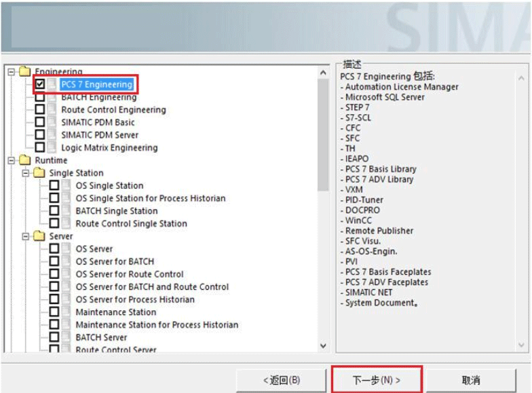532x393 pixels.
Task: Check the BATCH Server checkbox
Action: coord(54,337)
